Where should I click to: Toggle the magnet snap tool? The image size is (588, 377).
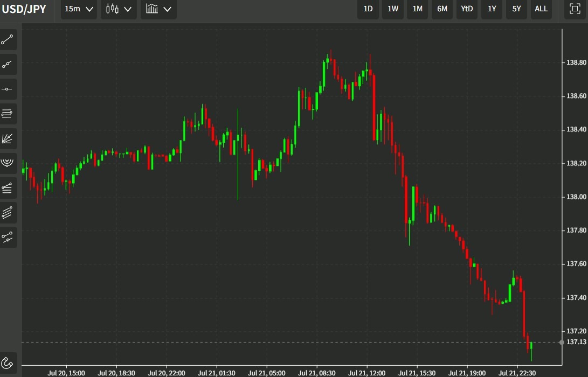click(7, 363)
